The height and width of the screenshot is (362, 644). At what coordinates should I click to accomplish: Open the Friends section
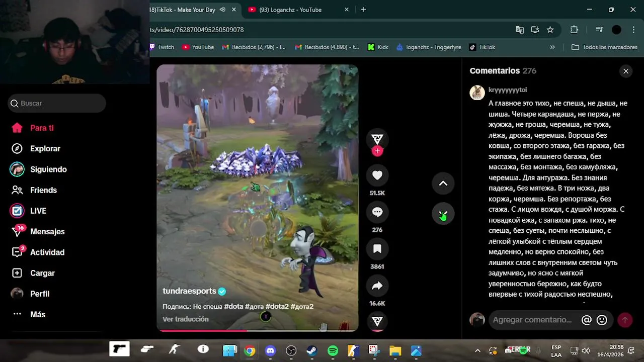[34, 190]
